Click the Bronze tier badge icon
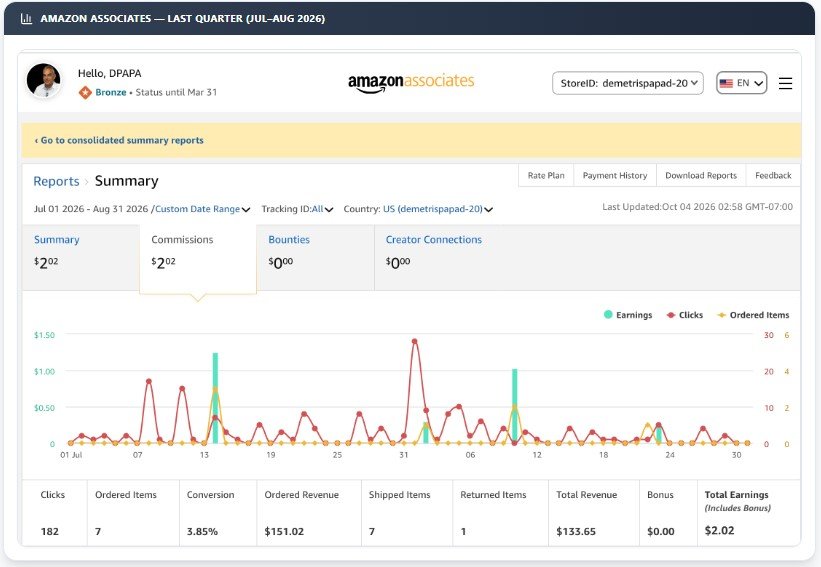 (x=85, y=92)
